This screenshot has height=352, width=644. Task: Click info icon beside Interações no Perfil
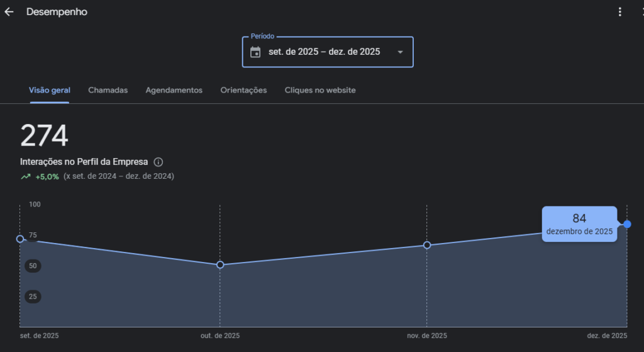click(x=158, y=162)
